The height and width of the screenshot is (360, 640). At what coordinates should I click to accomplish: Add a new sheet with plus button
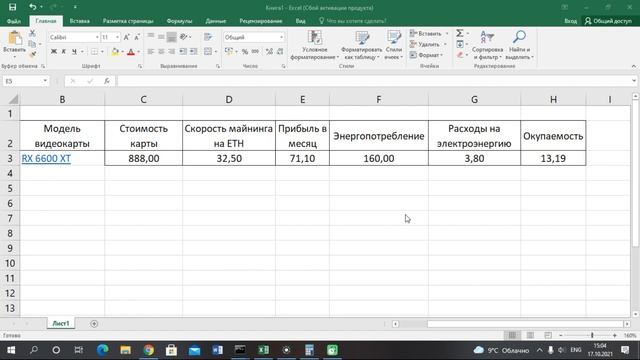(x=94, y=324)
